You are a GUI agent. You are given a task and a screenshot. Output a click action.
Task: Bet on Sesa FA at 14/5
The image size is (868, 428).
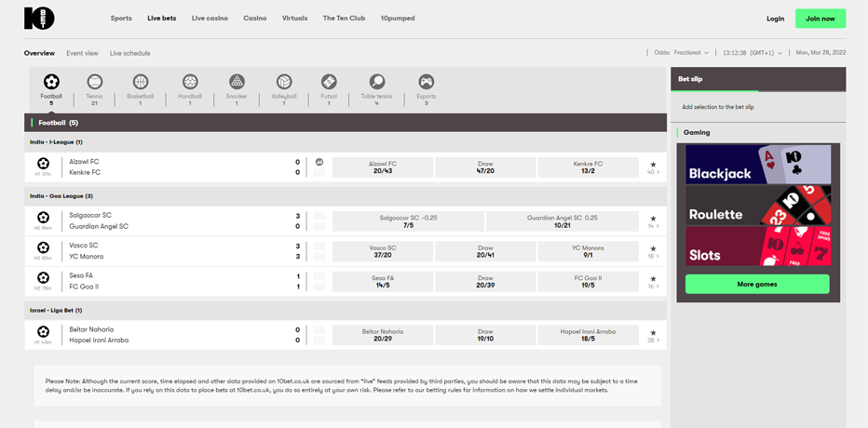pos(383,282)
